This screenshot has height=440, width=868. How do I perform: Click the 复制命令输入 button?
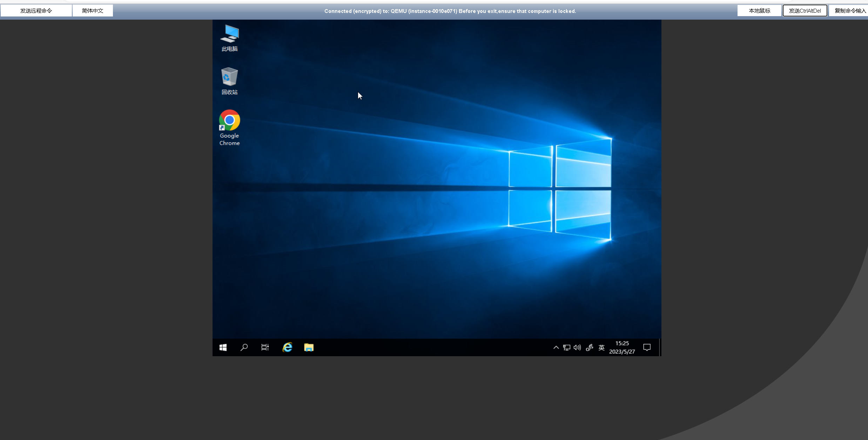point(850,11)
